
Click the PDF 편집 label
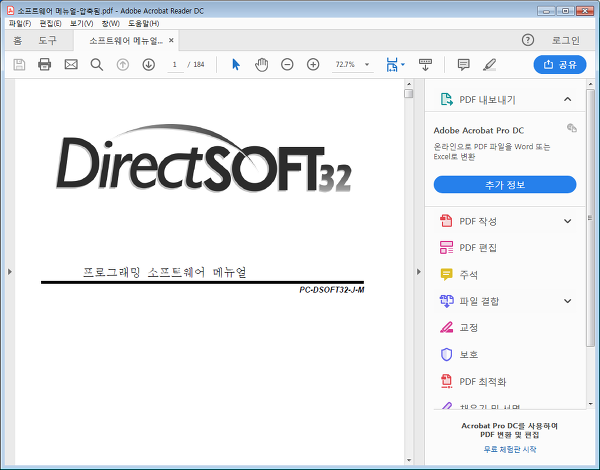[x=478, y=248]
